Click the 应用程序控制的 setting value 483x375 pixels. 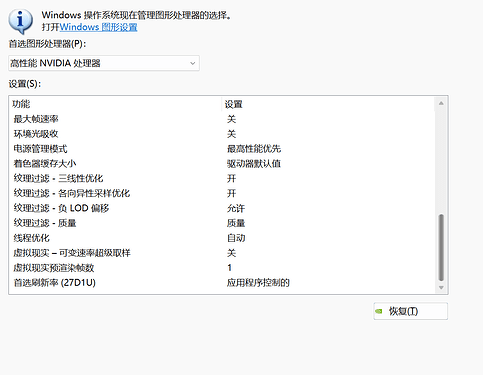[x=258, y=283]
